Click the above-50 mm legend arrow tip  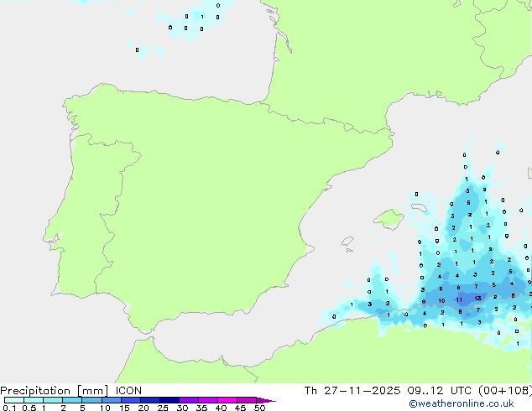pos(266,400)
